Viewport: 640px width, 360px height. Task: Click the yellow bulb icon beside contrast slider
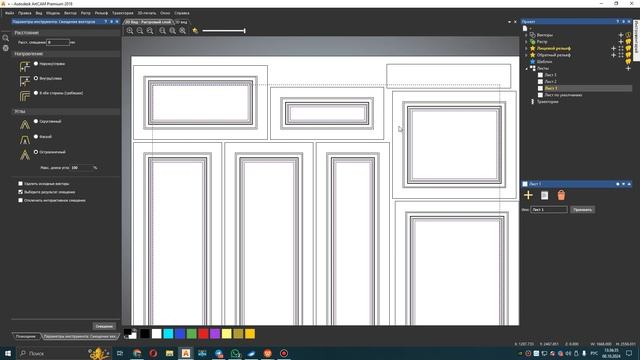[195, 31]
